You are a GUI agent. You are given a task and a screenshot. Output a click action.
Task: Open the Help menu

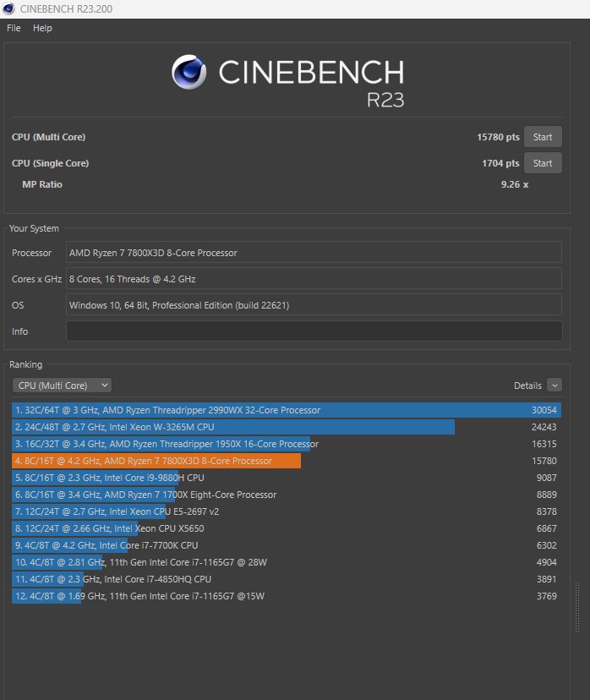[42, 28]
